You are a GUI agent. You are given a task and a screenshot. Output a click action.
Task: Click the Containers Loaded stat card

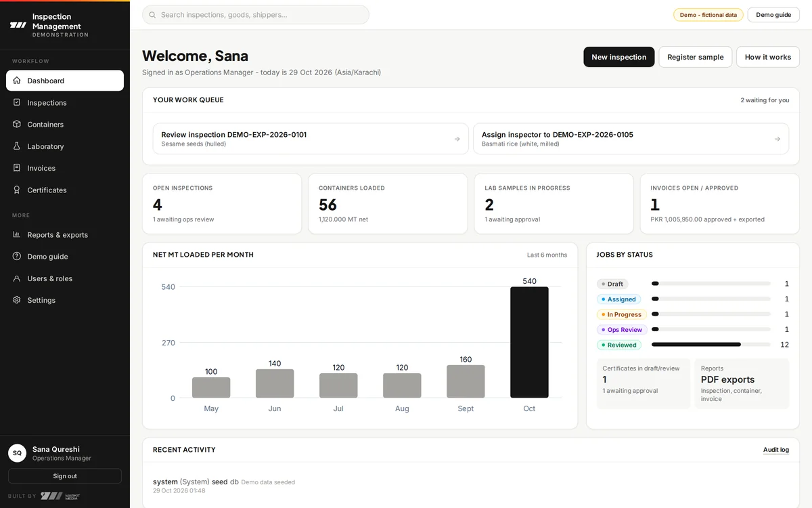tap(388, 204)
